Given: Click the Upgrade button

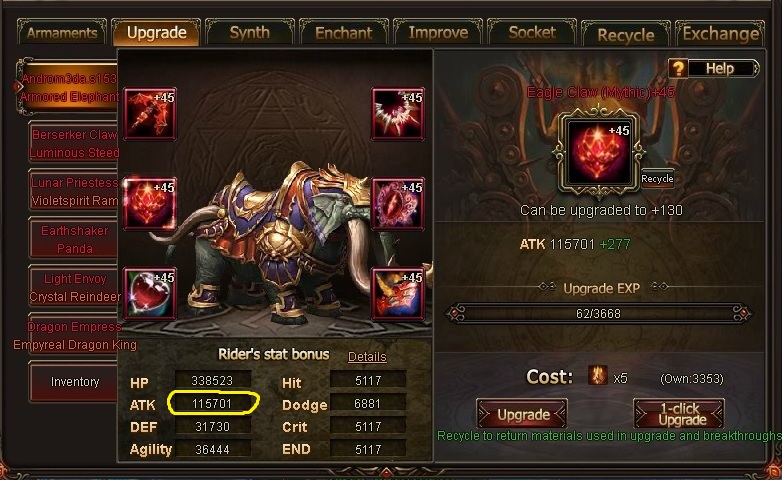Looking at the screenshot, I should coord(522,414).
